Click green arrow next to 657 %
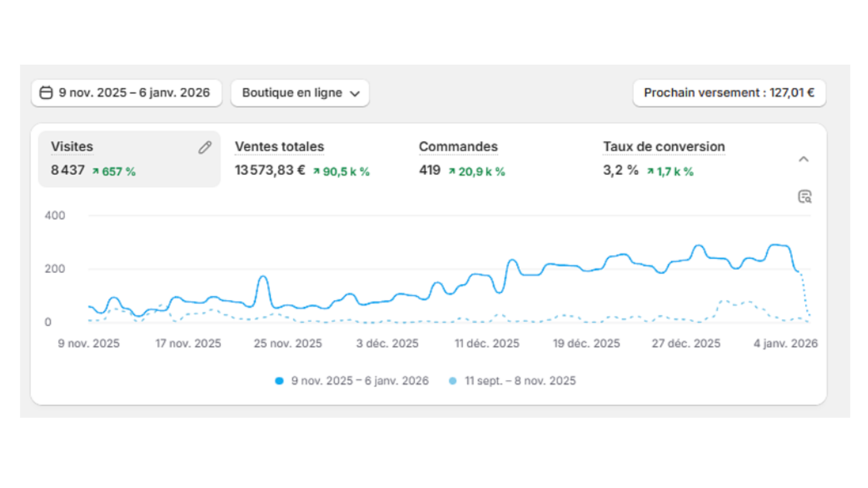868x488 pixels. (95, 171)
